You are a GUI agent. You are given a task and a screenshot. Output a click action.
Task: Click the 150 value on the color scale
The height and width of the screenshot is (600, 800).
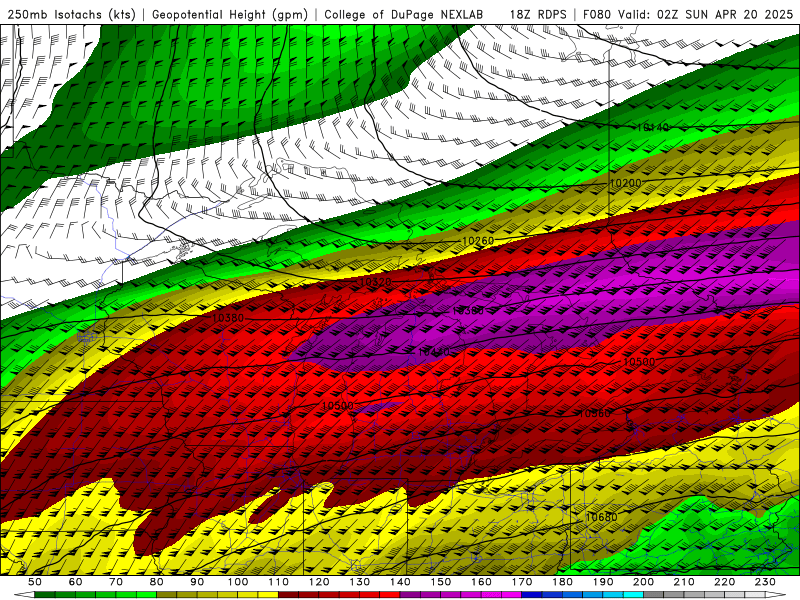point(440,582)
